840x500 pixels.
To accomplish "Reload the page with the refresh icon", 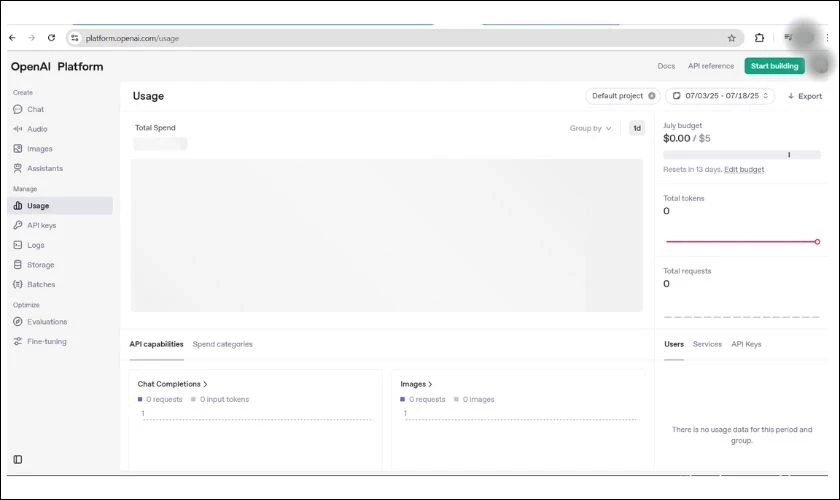I will tap(51, 38).
